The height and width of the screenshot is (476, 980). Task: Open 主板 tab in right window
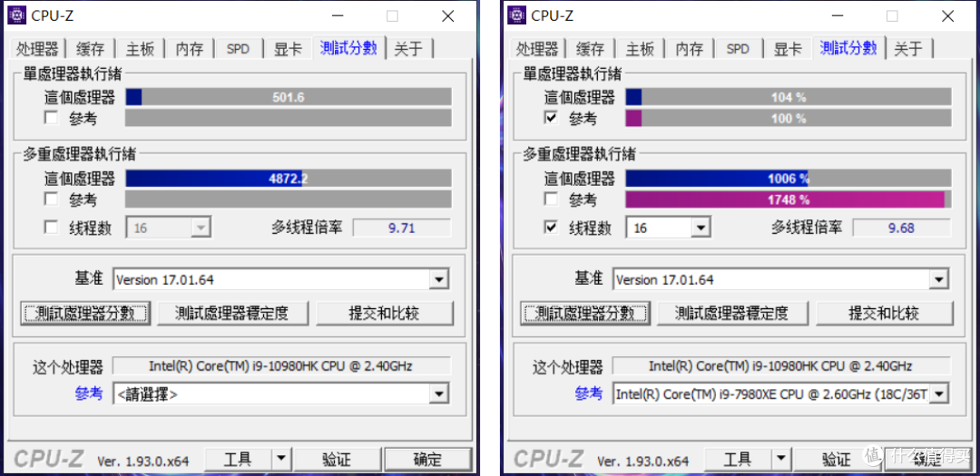tap(640, 49)
